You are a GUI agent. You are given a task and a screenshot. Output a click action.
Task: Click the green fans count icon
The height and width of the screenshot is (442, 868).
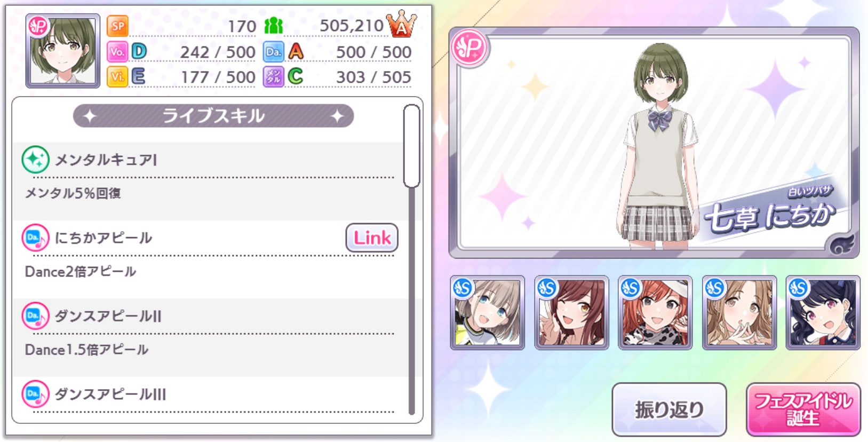274,25
